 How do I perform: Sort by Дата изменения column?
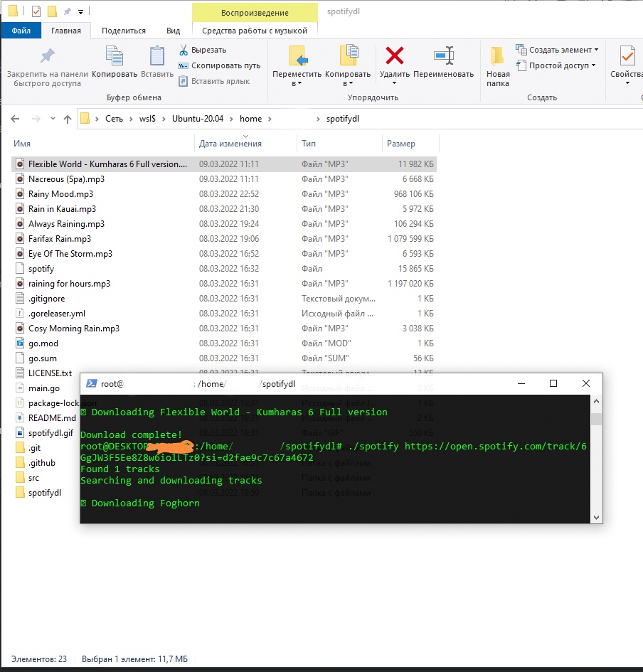[230, 144]
